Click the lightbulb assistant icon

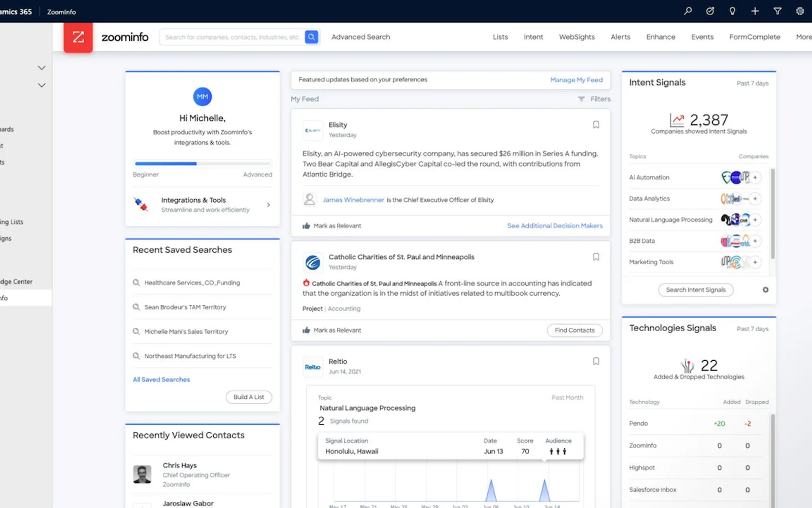(732, 11)
